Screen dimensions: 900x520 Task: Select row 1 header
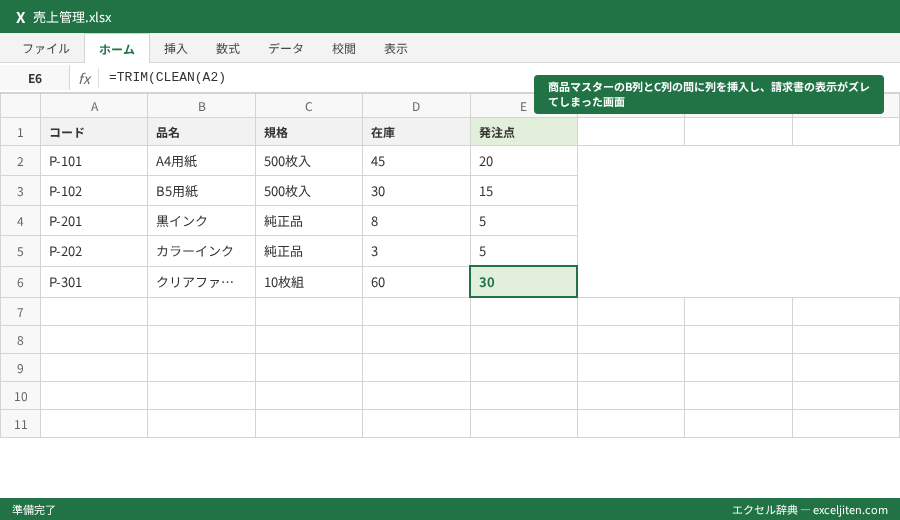click(21, 133)
